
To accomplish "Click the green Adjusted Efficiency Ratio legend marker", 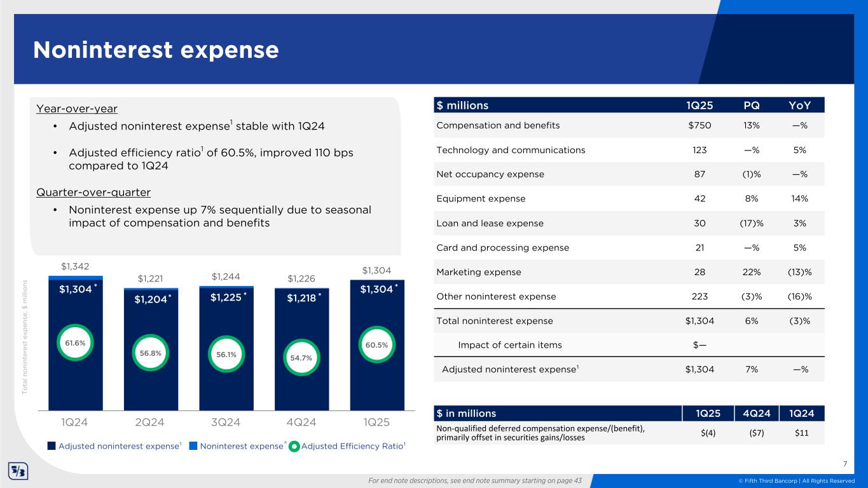I will click(x=294, y=447).
